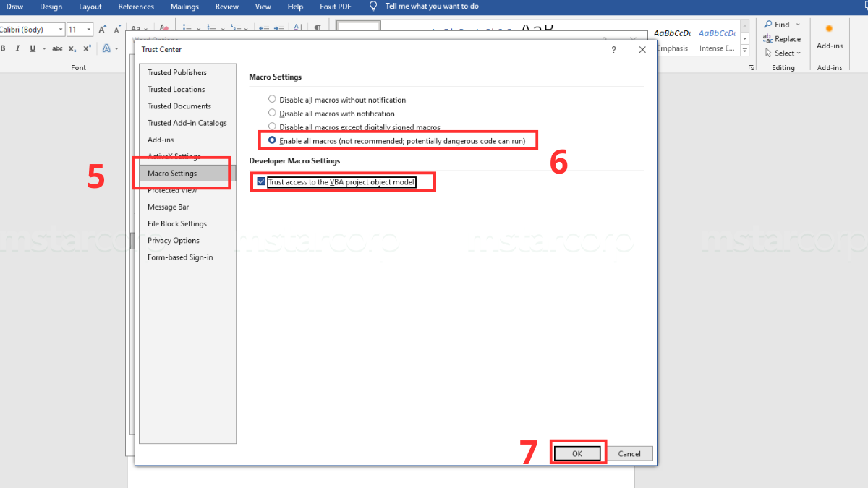Apply the Intense Emphasis style
The width and height of the screenshot is (868, 488).
[716, 40]
